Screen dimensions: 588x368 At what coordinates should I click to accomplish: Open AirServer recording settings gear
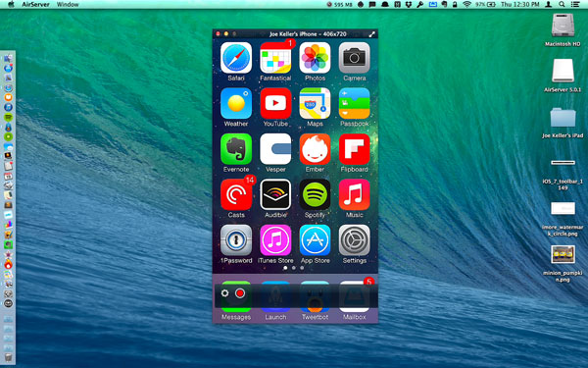(x=224, y=292)
